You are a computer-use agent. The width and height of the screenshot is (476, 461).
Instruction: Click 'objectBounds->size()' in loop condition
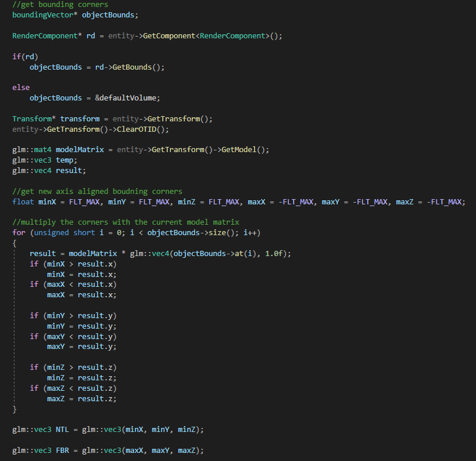(x=191, y=233)
